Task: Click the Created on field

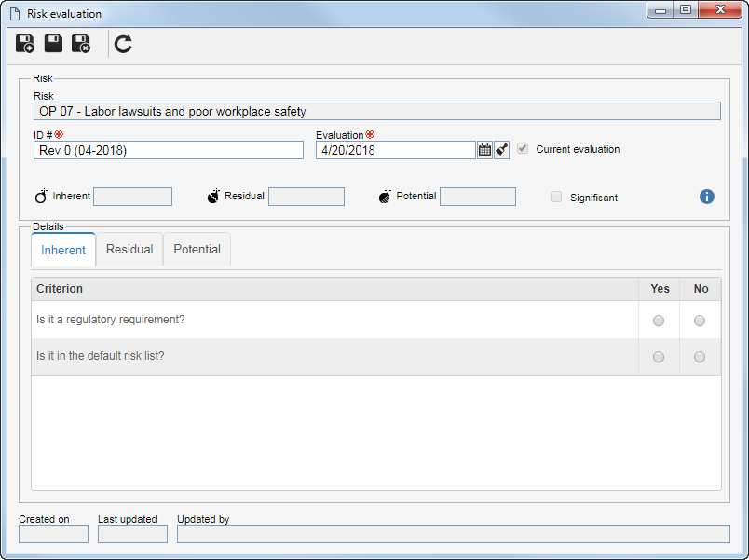Action: click(x=53, y=534)
